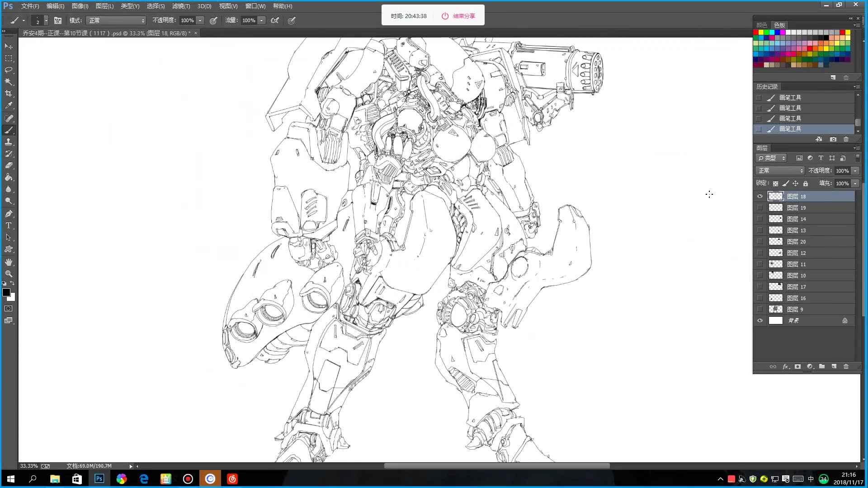Click 结束分享 end sharing button
This screenshot has height=488, width=868.
coord(458,16)
